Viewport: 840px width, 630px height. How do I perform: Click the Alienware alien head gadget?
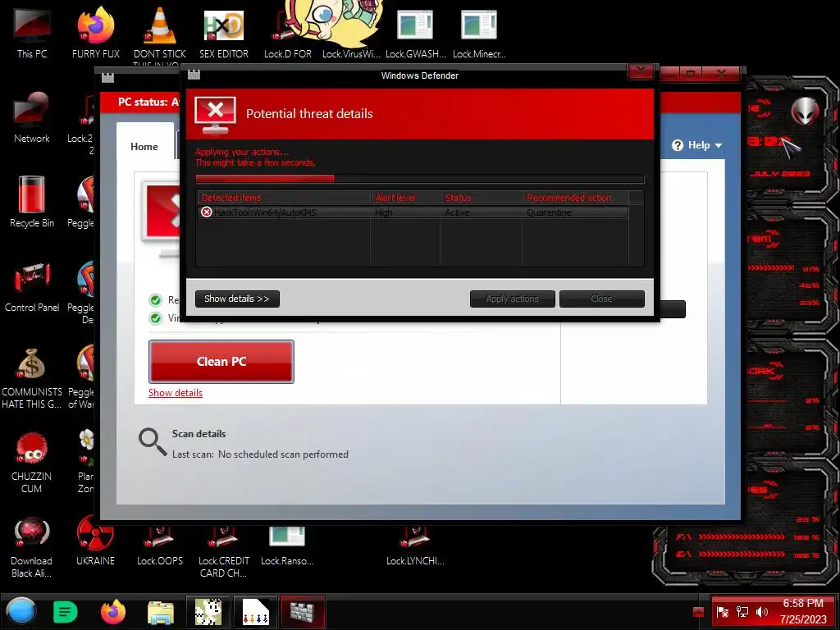806,112
